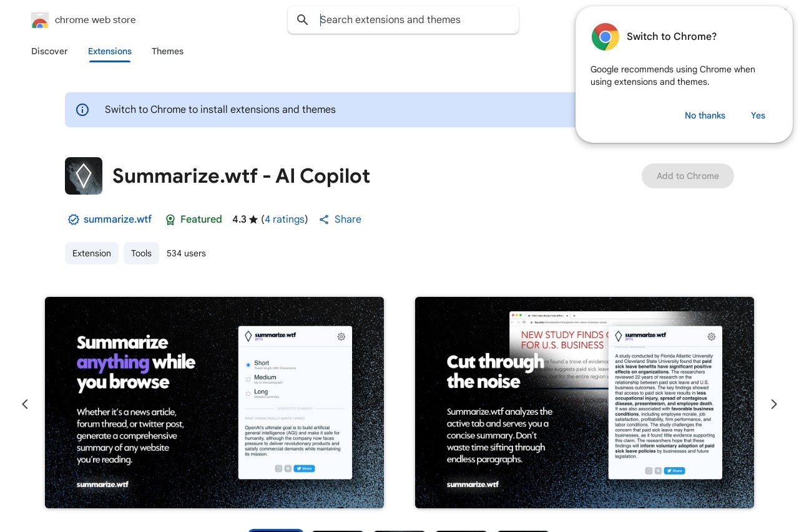
Task: Open the 'Summarize anything' screenshot
Action: (x=214, y=402)
